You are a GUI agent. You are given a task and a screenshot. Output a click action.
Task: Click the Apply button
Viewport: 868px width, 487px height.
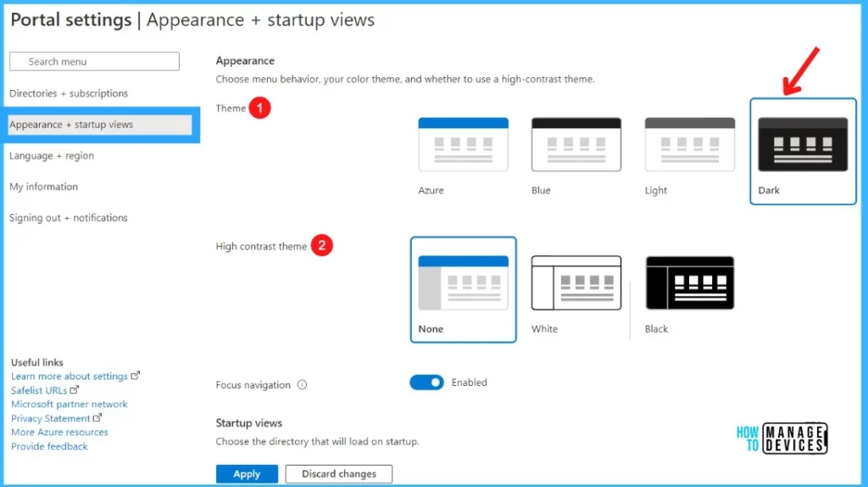coord(247,473)
